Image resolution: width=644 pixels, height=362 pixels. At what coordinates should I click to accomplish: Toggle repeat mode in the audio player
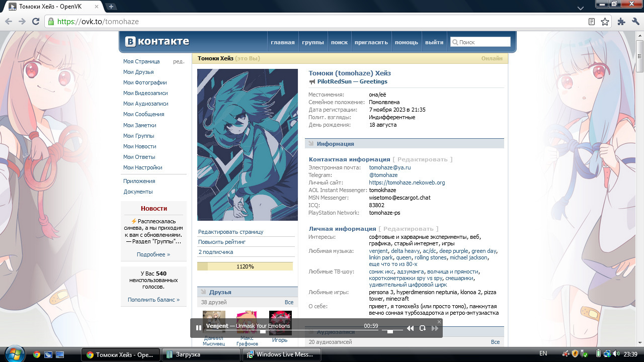(423, 328)
